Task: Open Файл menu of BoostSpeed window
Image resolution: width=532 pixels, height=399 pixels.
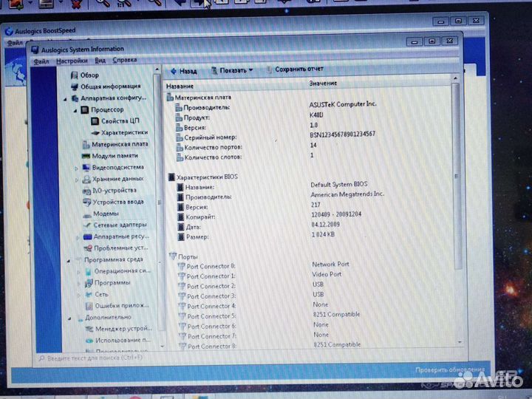Action: [15, 43]
